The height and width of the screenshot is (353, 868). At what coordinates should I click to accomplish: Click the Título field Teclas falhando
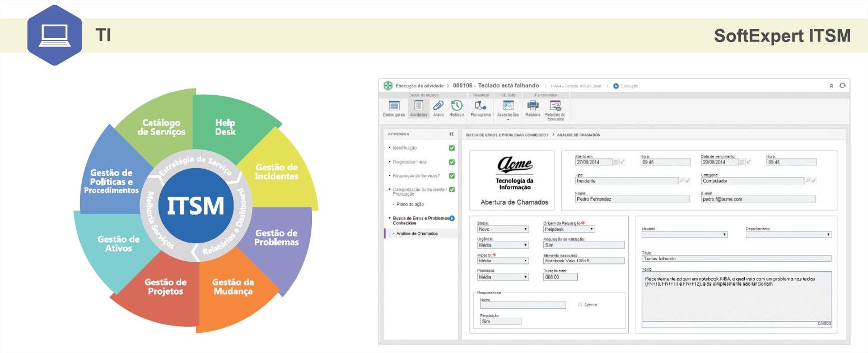pos(736,258)
